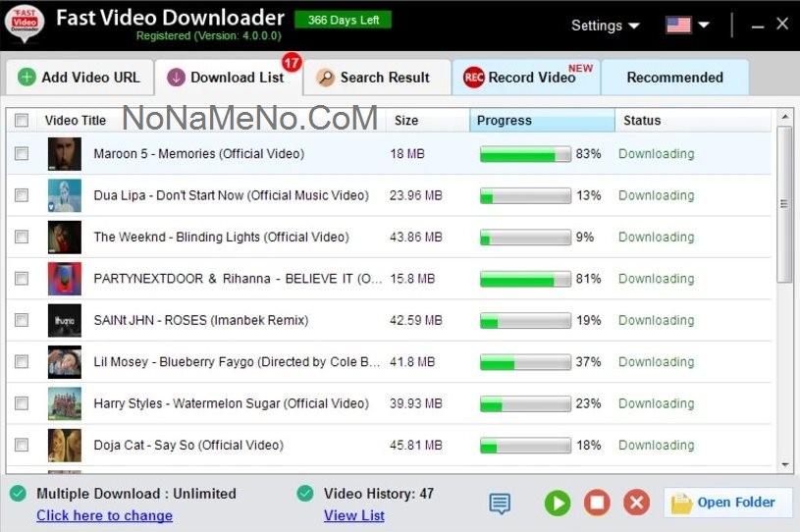The image size is (800, 532).
Task: Select the checkbox for Doja Cat - Say So
Action: (22, 446)
